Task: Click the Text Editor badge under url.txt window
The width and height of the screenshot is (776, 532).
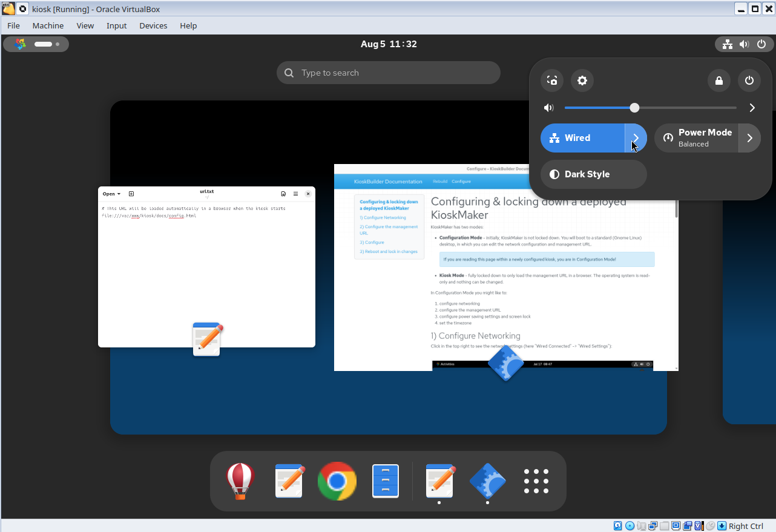Action: coord(208,339)
